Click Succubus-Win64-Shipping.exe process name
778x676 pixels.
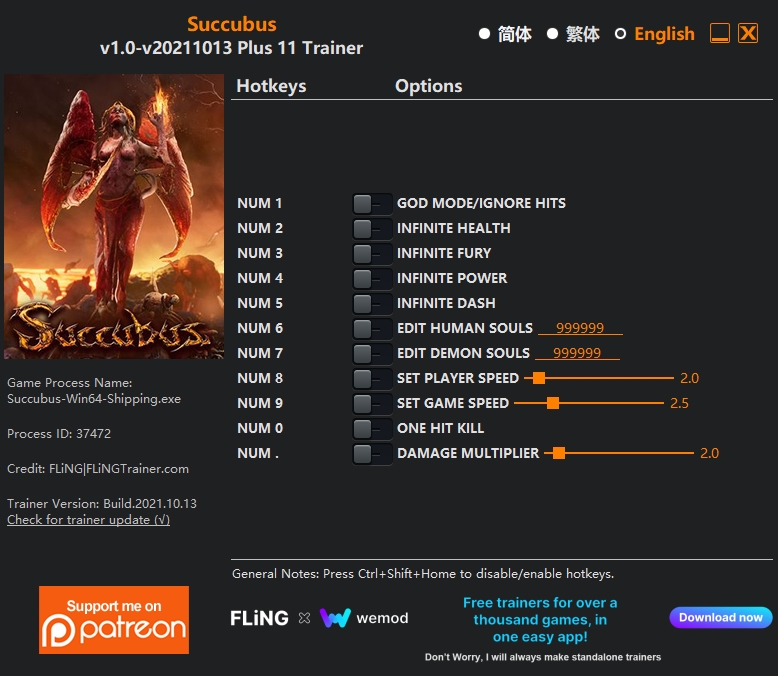(94, 399)
